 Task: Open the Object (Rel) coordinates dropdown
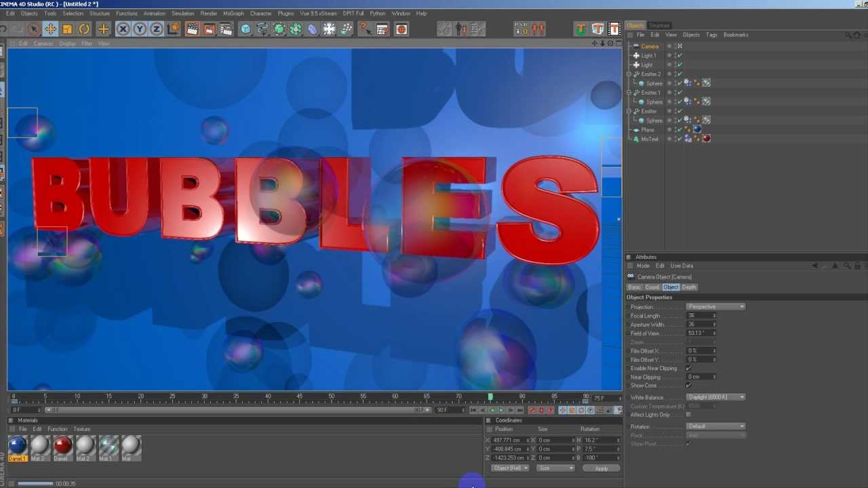(511, 468)
